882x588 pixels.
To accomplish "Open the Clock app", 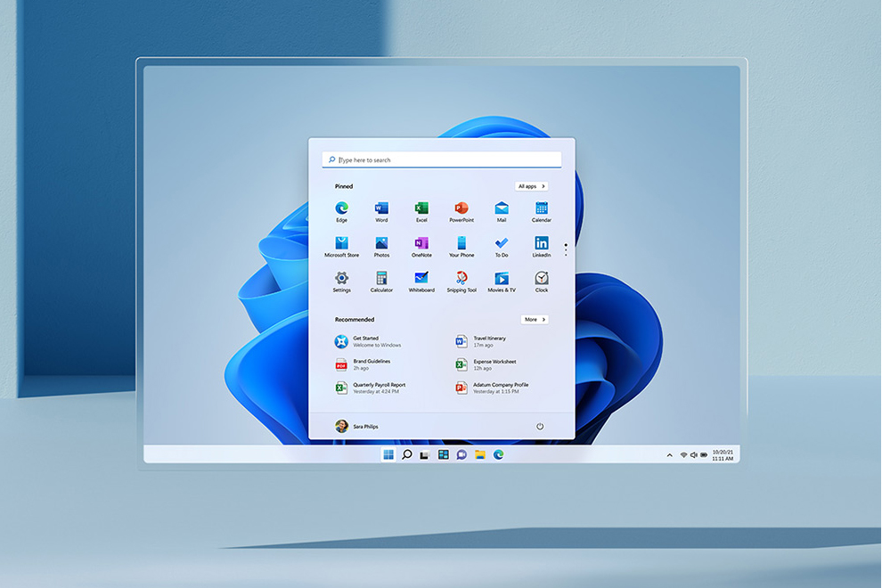I will click(x=541, y=282).
